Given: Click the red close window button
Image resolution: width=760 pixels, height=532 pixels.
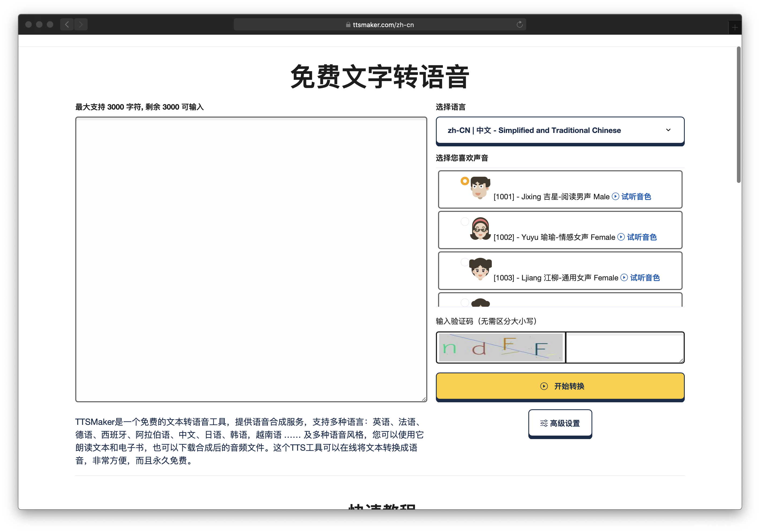Looking at the screenshot, I should click(x=28, y=24).
